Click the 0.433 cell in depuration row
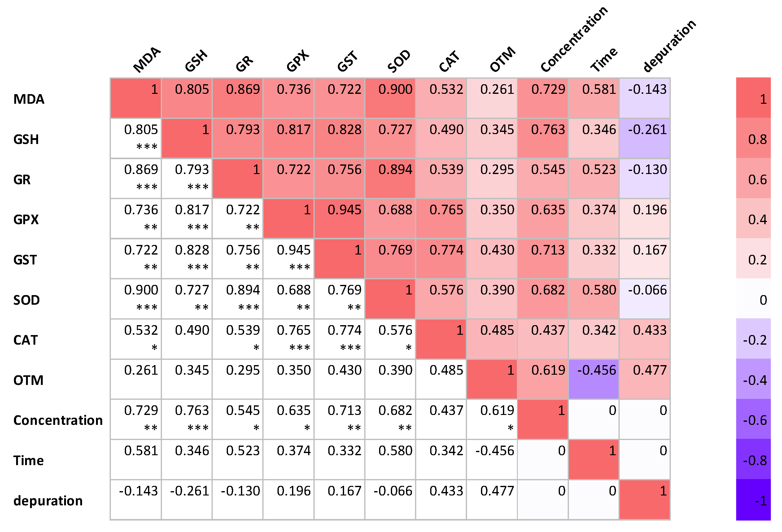Viewport: 782px width, 532px height. (441, 500)
